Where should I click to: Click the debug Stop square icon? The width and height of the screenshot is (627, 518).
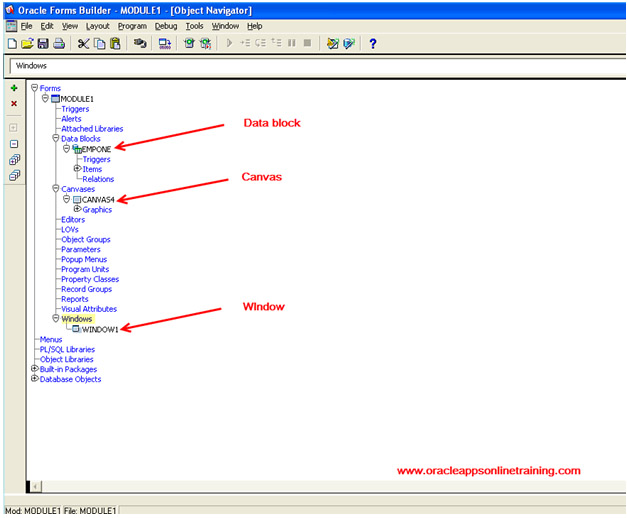(307, 43)
